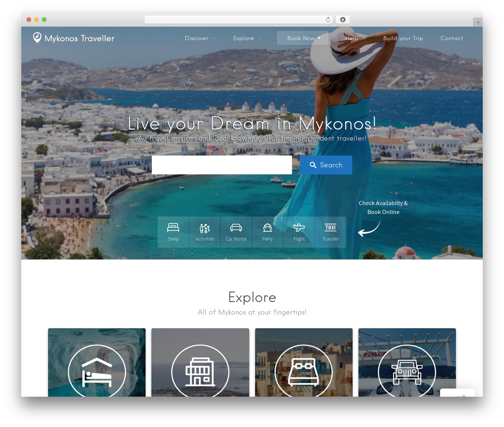The image size is (504, 427).
Task: Click the Explore section heading
Action: click(x=252, y=297)
